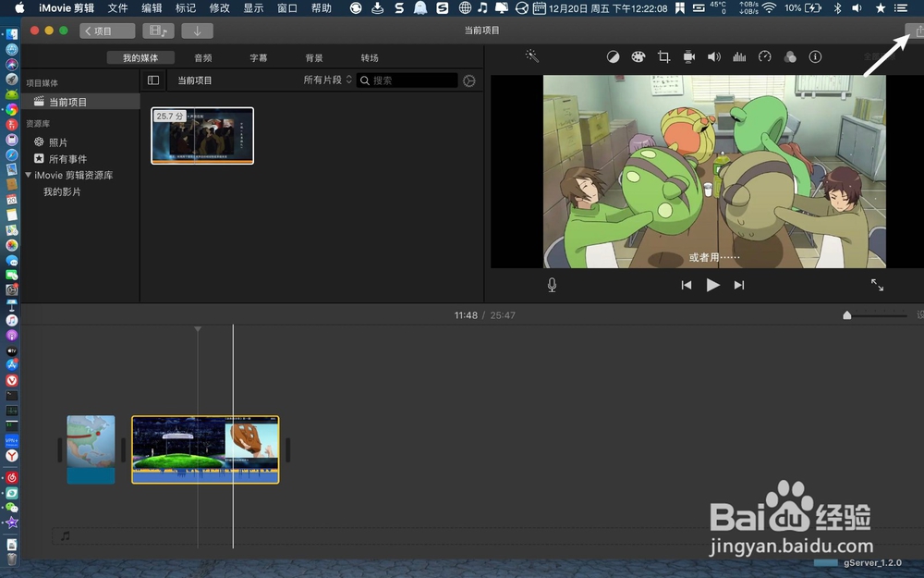Open the 编辑 menu
The width and height of the screenshot is (924, 578).
(152, 8)
